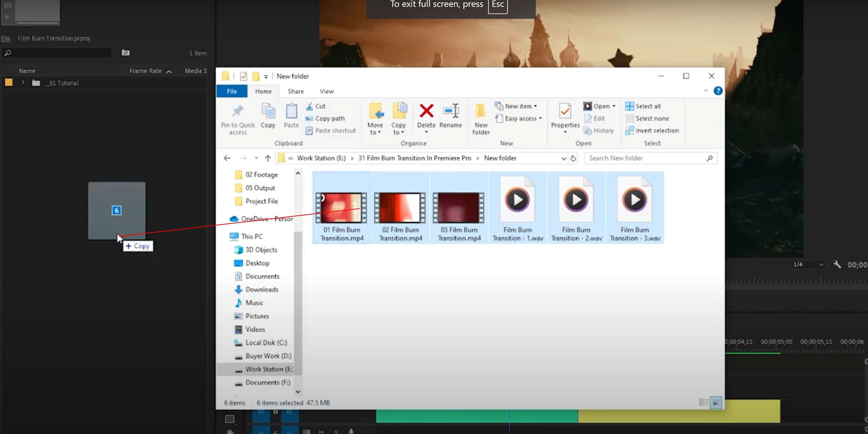
Task: Click Select none in ribbon
Action: (647, 119)
